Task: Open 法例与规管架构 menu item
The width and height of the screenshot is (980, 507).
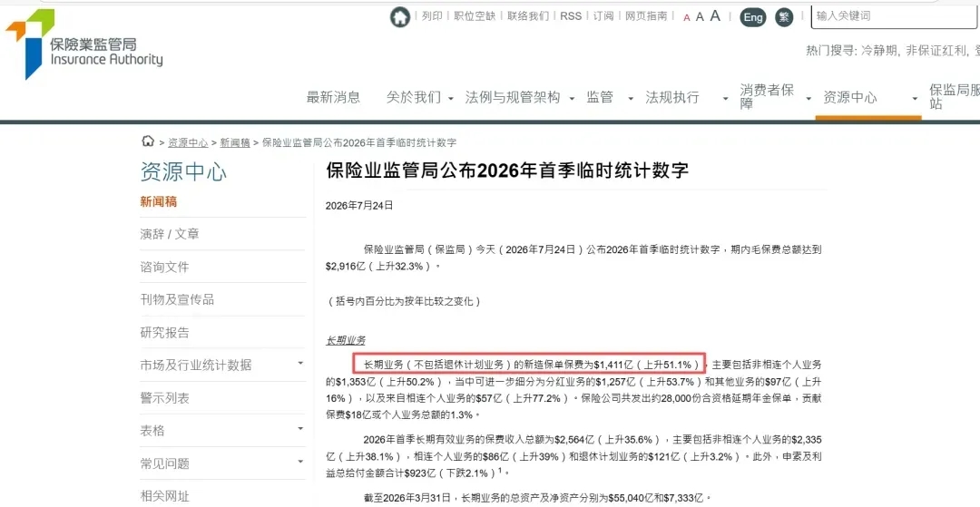Action: coord(513,97)
